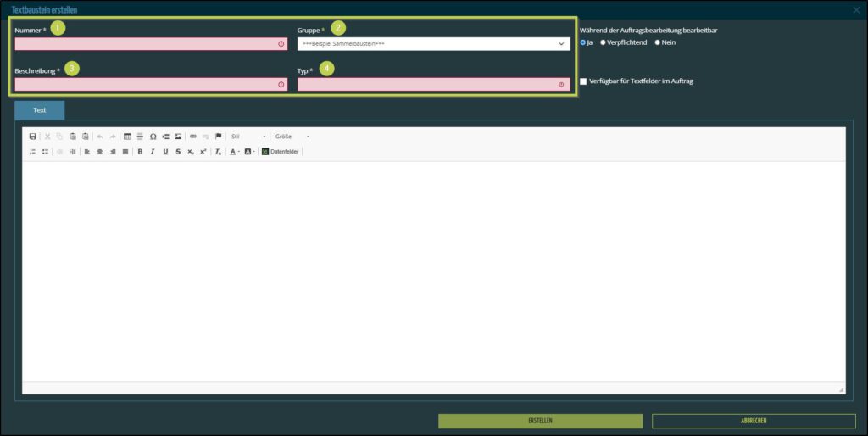Toggle italic formatting
Image resolution: width=868 pixels, height=436 pixels.
pos(153,152)
